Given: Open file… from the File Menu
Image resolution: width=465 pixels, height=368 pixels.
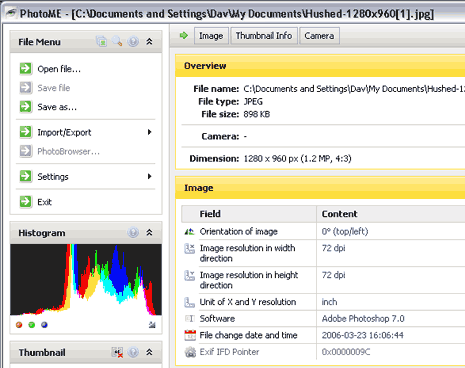Looking at the screenshot, I should tap(59, 69).
